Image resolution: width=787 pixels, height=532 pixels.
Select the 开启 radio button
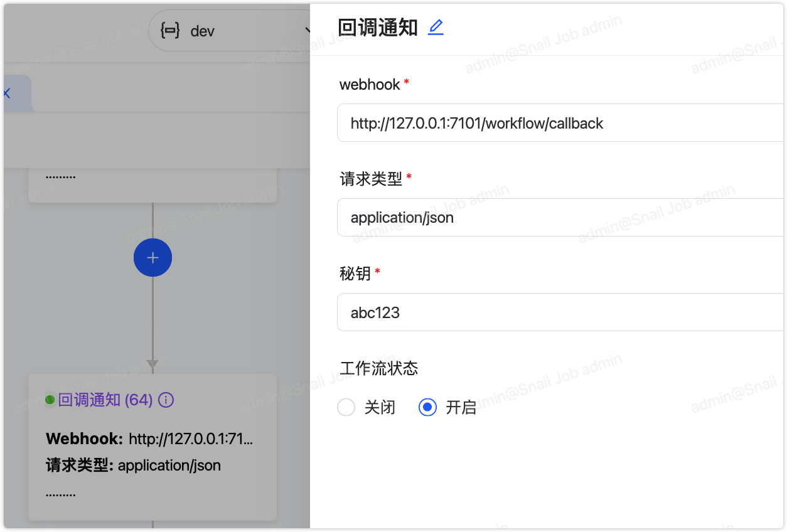pos(427,408)
